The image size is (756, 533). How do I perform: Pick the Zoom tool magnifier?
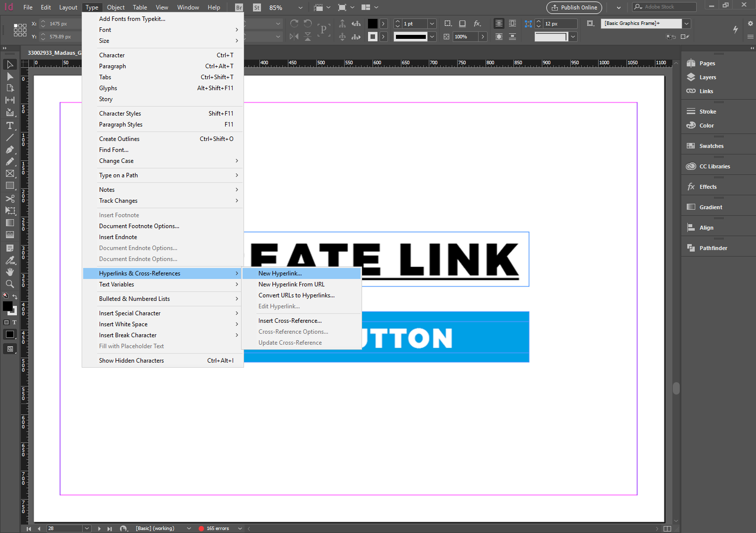click(10, 284)
